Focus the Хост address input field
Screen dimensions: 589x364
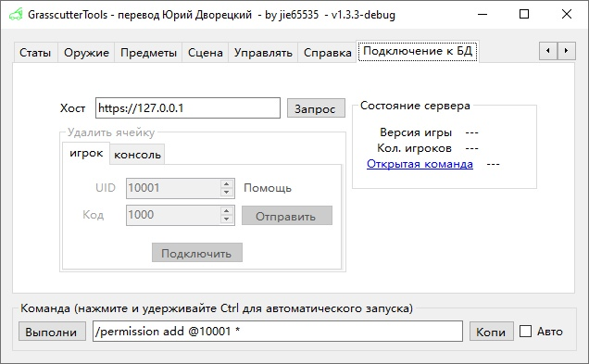click(x=188, y=108)
